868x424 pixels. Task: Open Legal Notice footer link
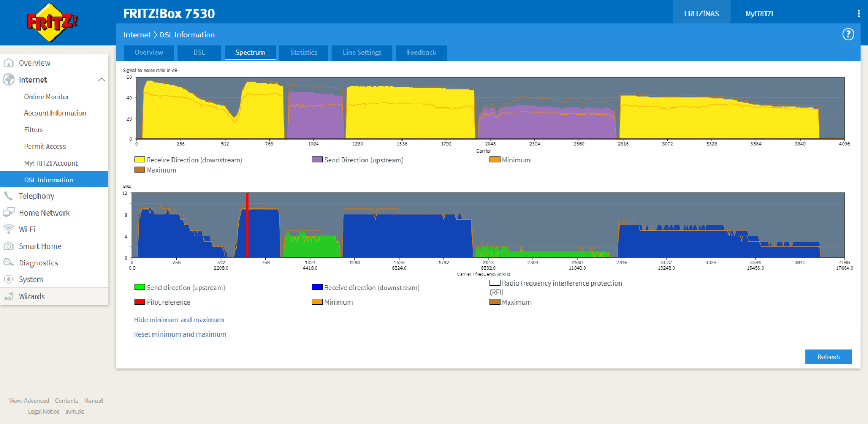coord(43,412)
